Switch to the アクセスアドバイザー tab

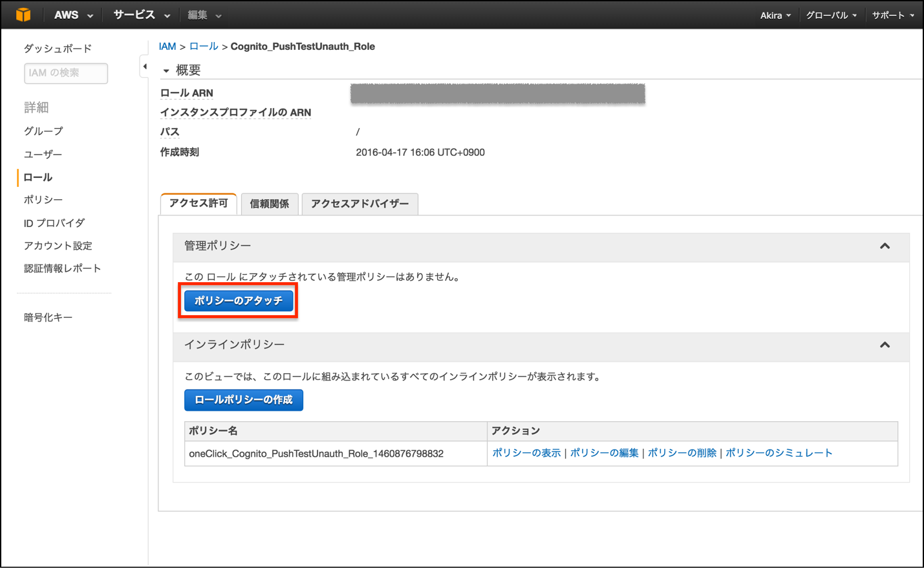(x=360, y=204)
